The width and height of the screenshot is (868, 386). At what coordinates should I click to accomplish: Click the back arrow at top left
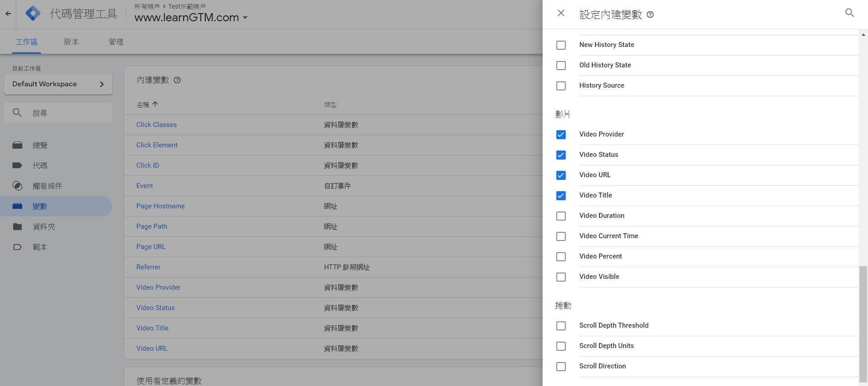8,14
